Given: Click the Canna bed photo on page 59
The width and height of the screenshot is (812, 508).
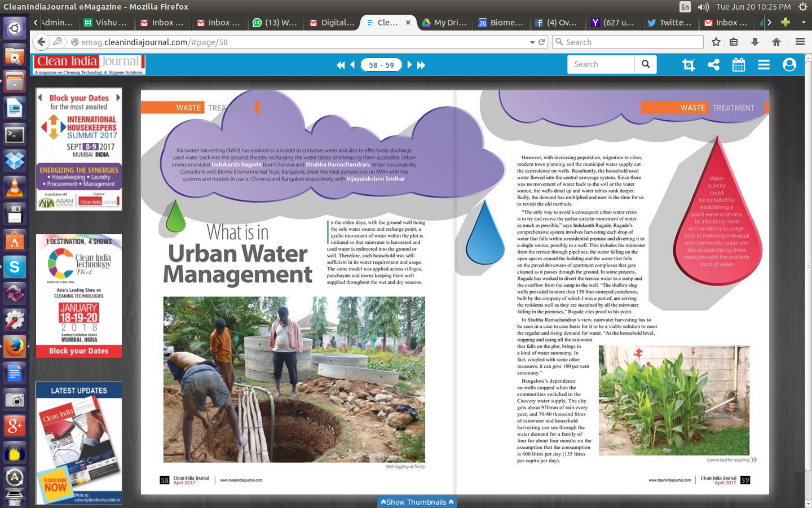Looking at the screenshot, I should coord(674,400).
